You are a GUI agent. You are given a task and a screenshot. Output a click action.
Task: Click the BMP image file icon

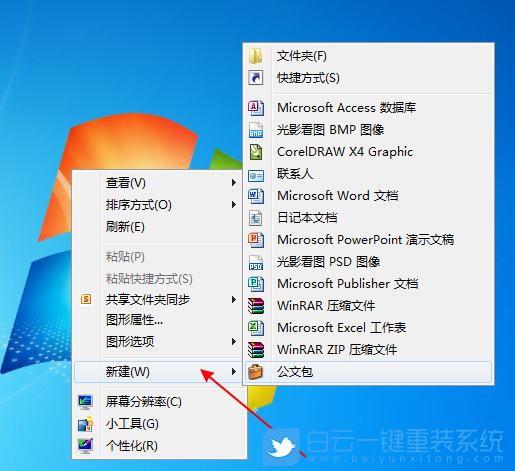coord(256,130)
